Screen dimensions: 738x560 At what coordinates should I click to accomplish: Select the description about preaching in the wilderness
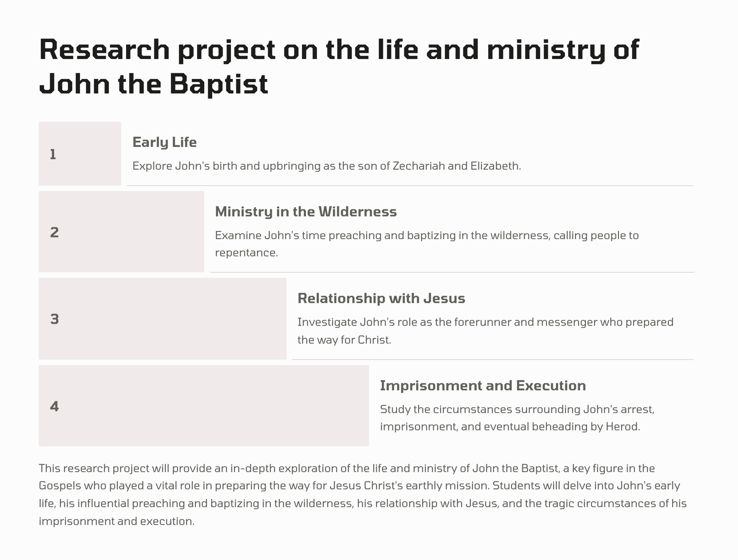point(427,244)
